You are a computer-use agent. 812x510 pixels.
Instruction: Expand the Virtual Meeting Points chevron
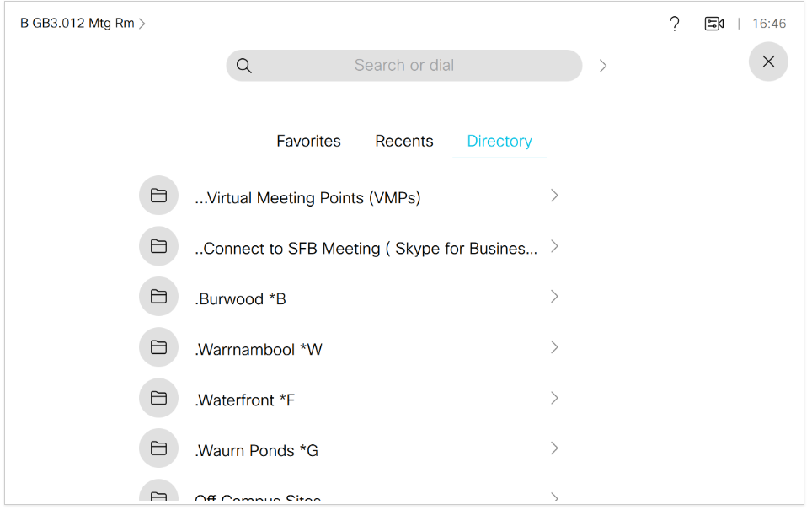554,196
